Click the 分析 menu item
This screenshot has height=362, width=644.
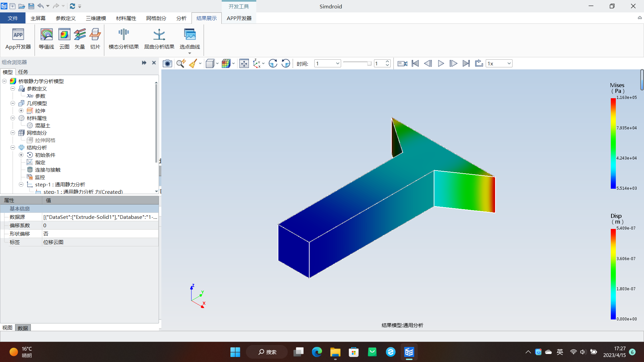tap(181, 18)
